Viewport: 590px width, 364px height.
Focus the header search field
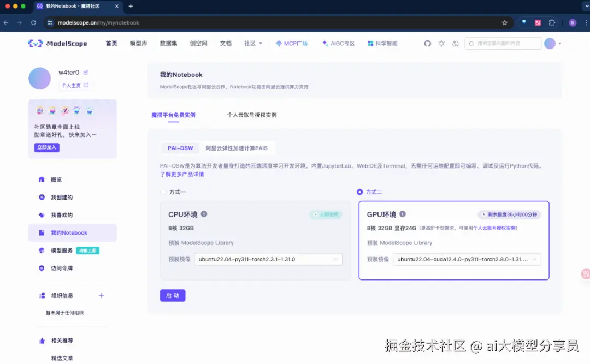[x=503, y=44]
